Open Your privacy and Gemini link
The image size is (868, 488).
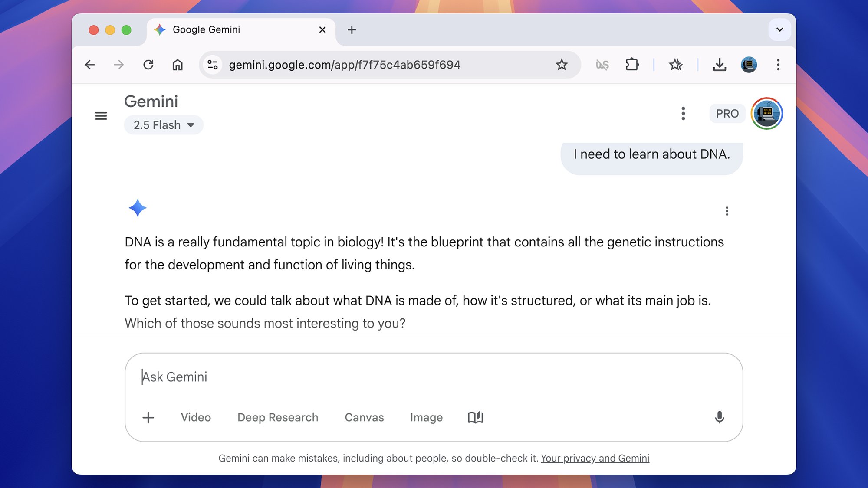tap(595, 458)
